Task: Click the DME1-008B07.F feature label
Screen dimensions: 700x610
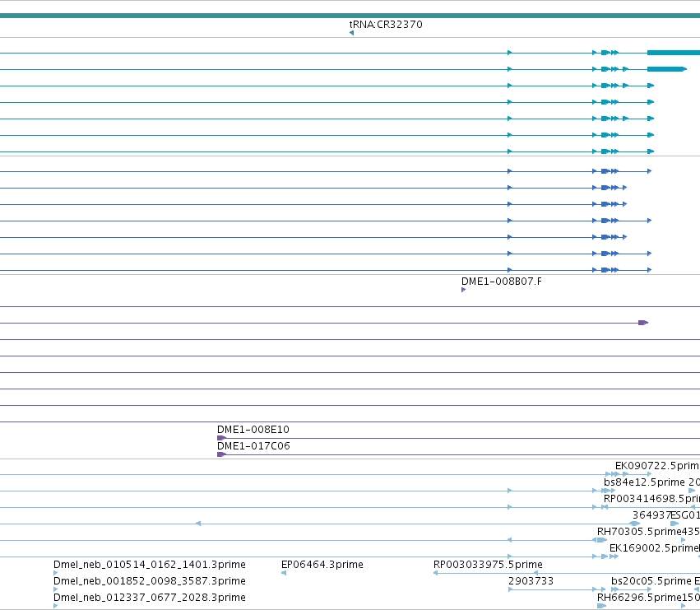Action: pos(502,282)
